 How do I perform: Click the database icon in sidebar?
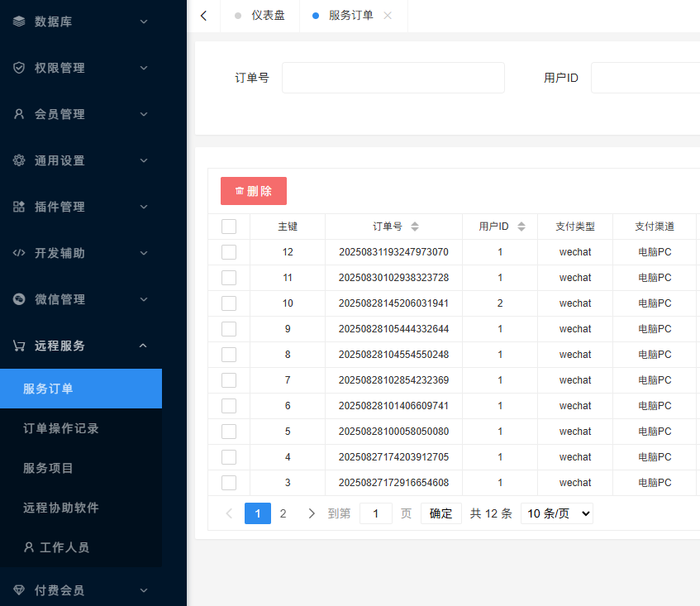[x=19, y=21]
